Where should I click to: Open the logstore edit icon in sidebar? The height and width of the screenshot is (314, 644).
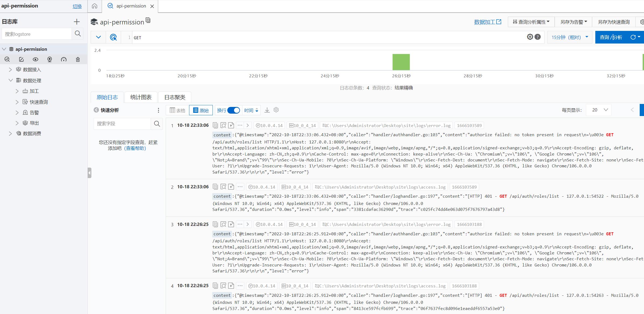tap(21, 59)
